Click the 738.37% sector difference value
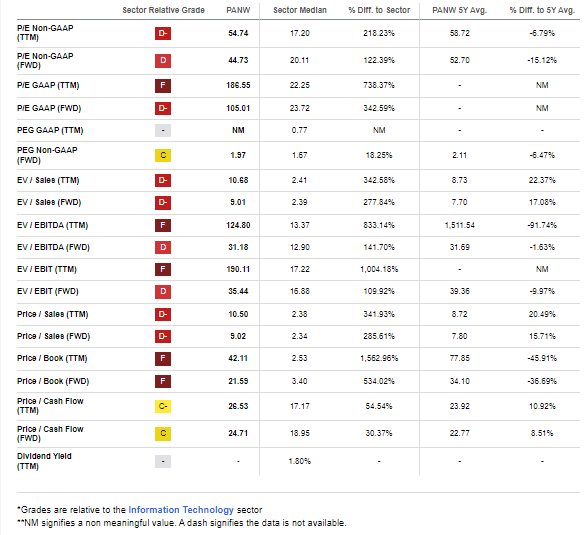The height and width of the screenshot is (535, 587). pyautogui.click(x=379, y=85)
